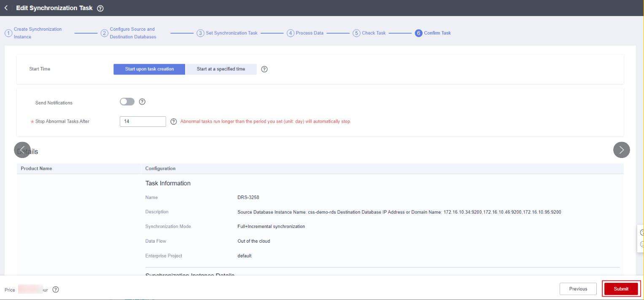The width and height of the screenshot is (644, 300).
Task: Click the task name DRS-3258
Action: (x=248, y=198)
